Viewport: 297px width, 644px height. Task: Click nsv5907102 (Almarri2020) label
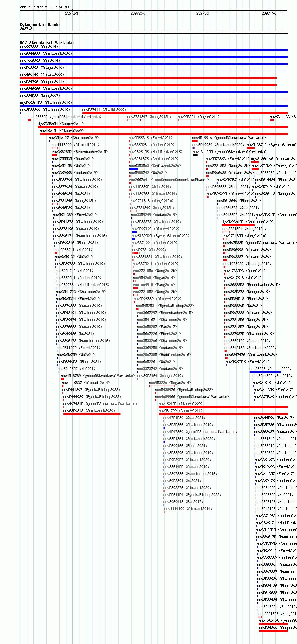pos(156,229)
